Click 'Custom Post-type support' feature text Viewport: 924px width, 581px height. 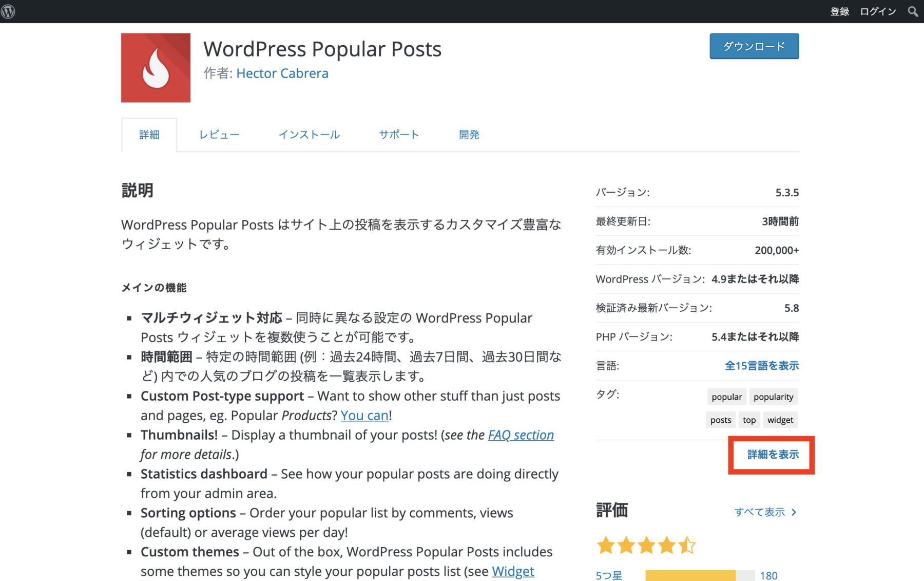(x=222, y=396)
